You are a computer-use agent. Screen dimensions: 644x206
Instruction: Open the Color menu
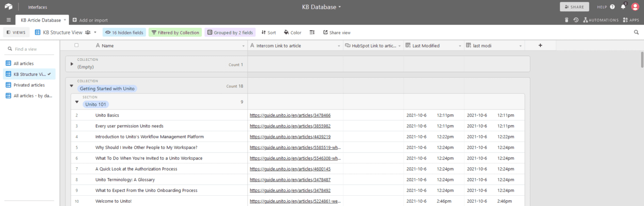(292, 32)
